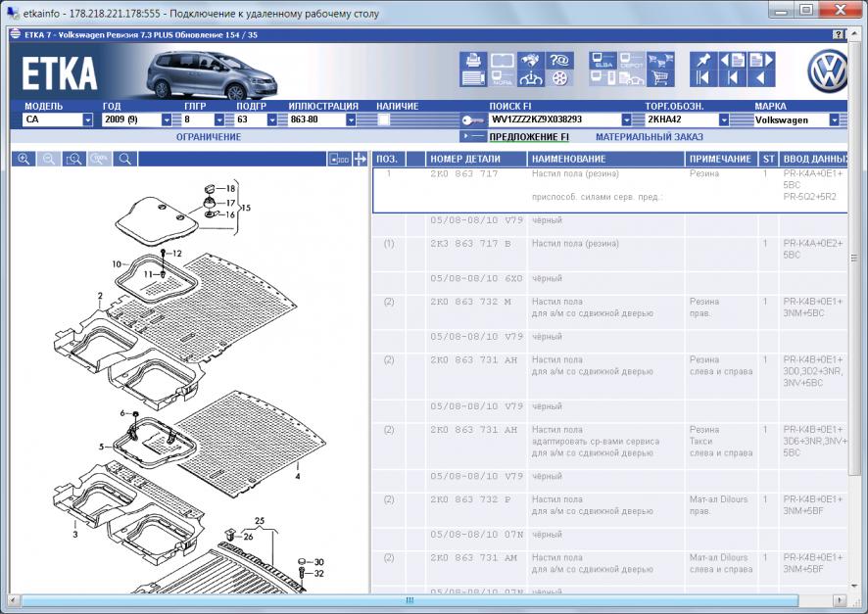The width and height of the screenshot is (868, 614).
Task: Open Материальный заказ
Action: [650, 137]
